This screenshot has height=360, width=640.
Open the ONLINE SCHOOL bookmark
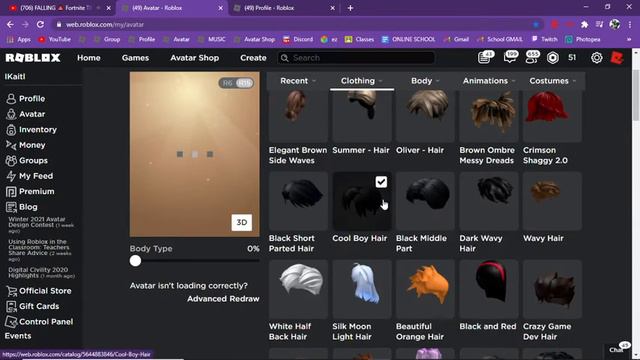(x=409, y=40)
